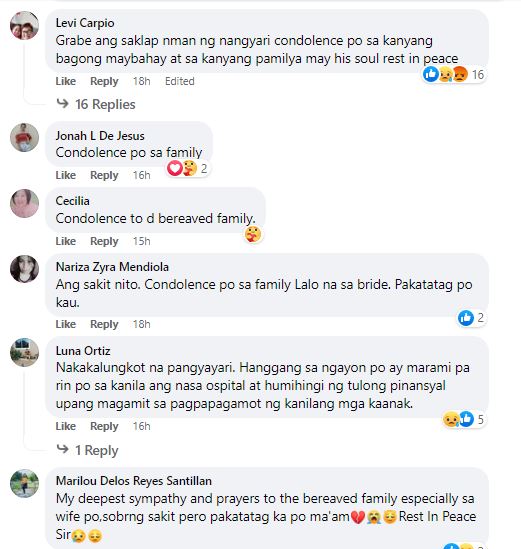
Task: Open Luna Ortiz's profile name link
Action: point(83,351)
